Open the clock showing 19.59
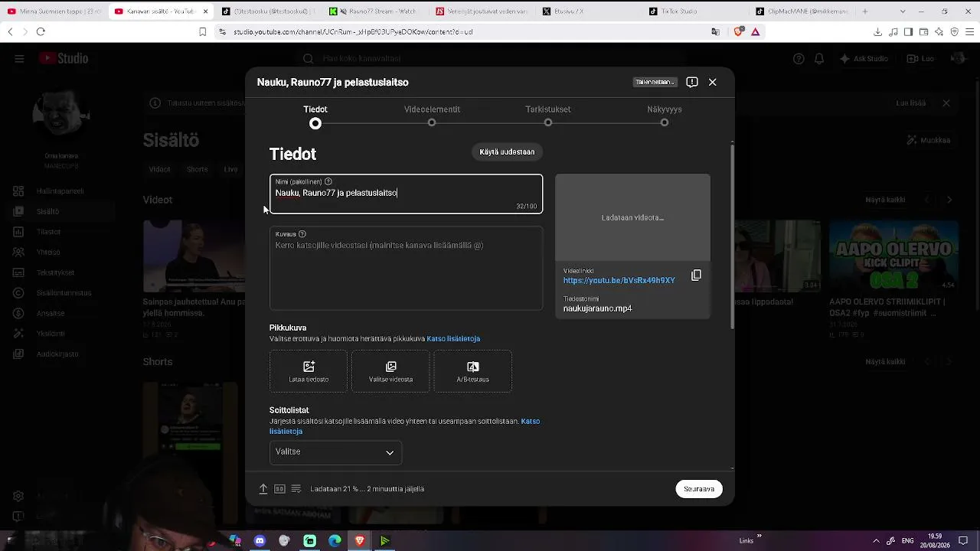Image resolution: width=980 pixels, height=551 pixels. [935, 541]
